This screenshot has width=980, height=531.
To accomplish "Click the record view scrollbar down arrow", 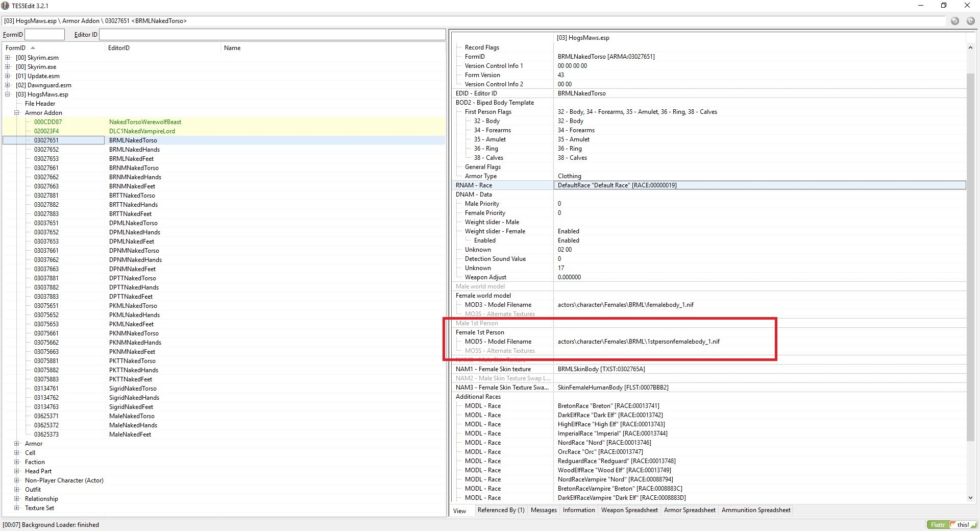I will (970, 498).
